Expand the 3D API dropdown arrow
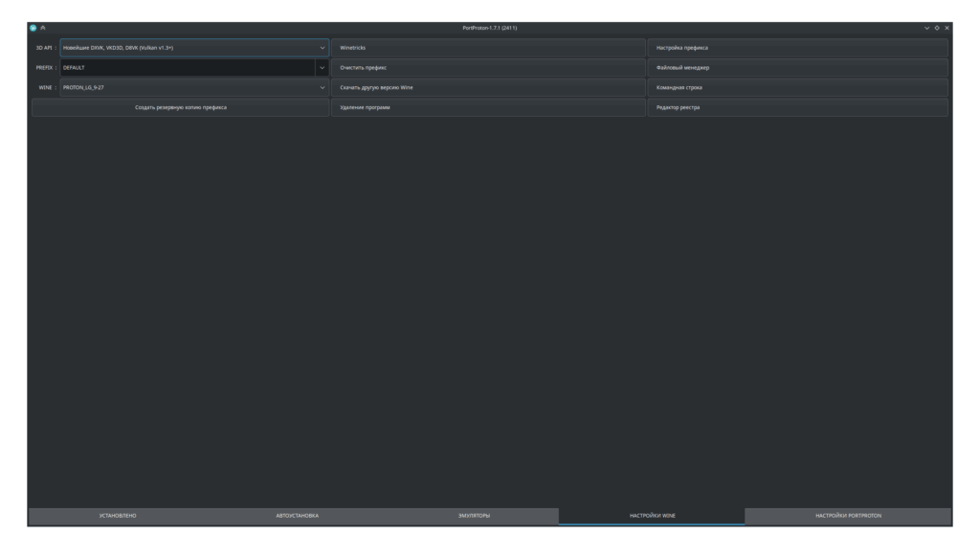Viewport: 980px width, 559px height. click(323, 48)
